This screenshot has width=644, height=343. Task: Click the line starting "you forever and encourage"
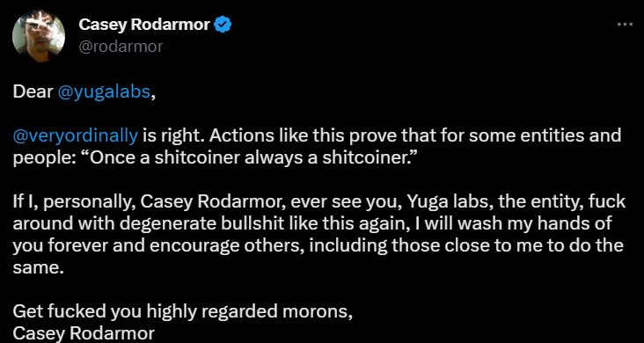pyautogui.click(x=318, y=246)
